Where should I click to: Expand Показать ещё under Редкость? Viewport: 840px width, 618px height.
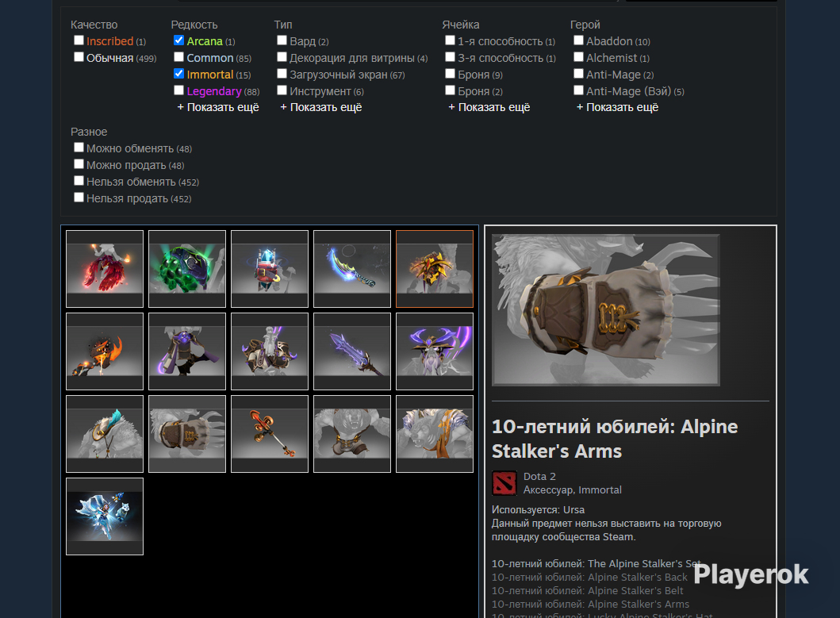218,107
